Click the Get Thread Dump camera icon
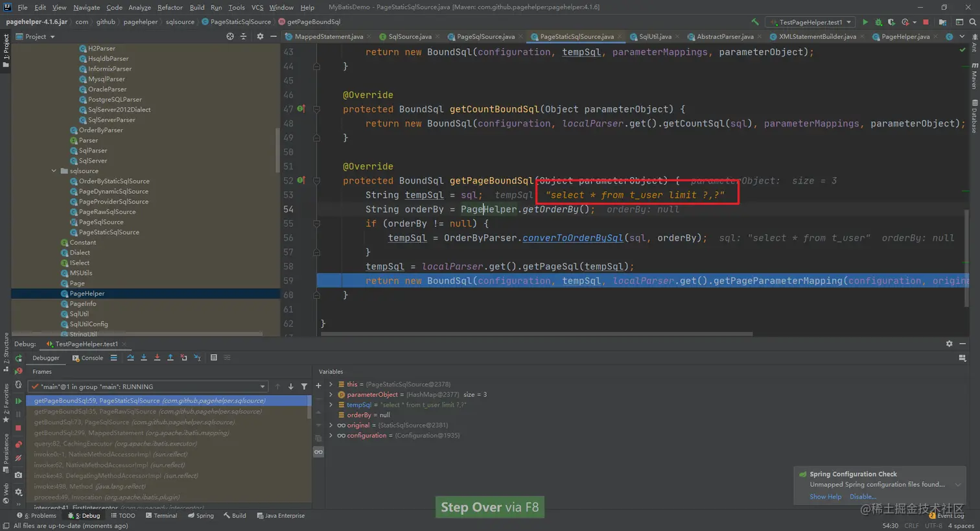 (18, 475)
